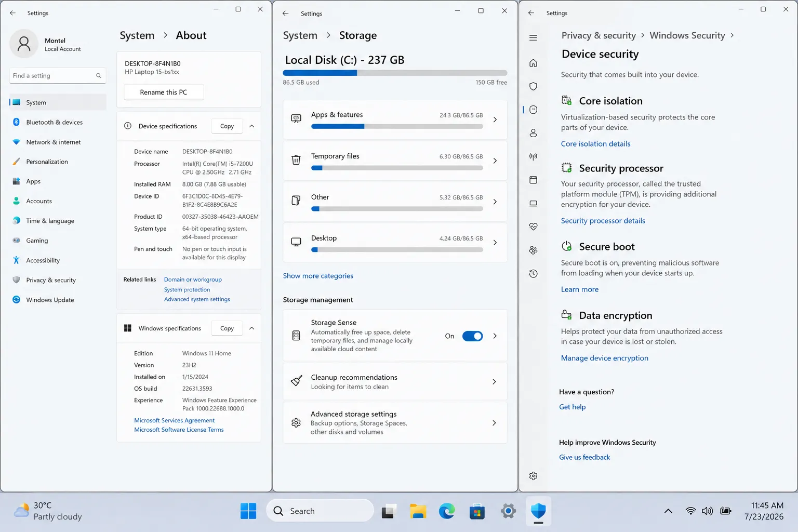Open Family options icon
The image size is (798, 532).
pyautogui.click(x=533, y=250)
